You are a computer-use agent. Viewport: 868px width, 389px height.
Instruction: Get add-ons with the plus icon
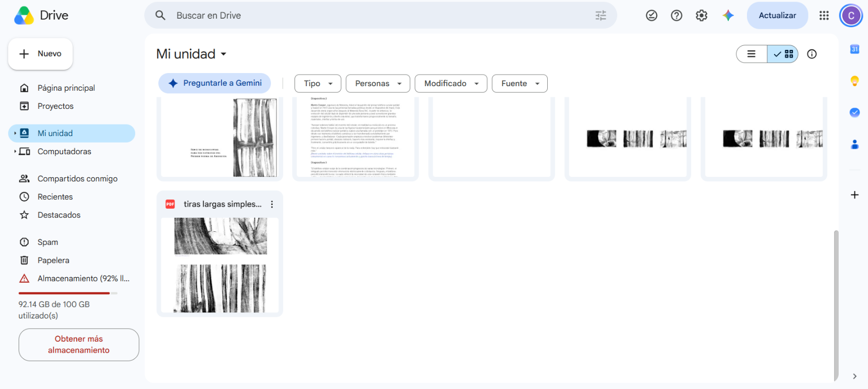[x=854, y=195]
